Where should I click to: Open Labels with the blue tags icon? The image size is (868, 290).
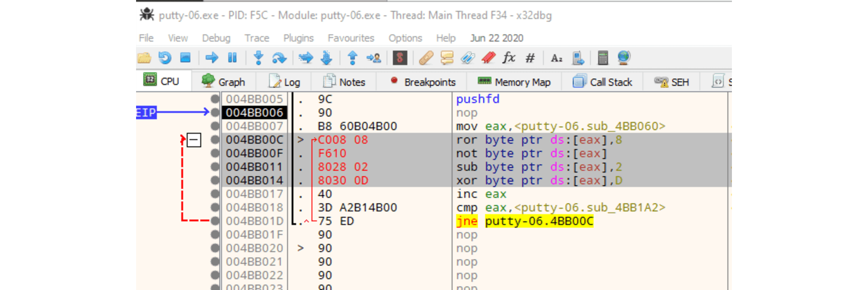click(x=468, y=58)
